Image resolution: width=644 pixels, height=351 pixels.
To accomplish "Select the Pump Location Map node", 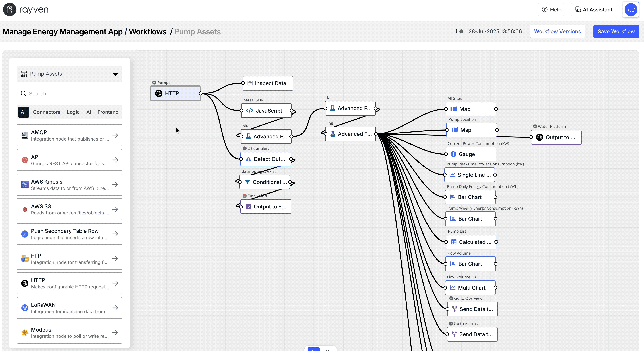I will pyautogui.click(x=472, y=130).
